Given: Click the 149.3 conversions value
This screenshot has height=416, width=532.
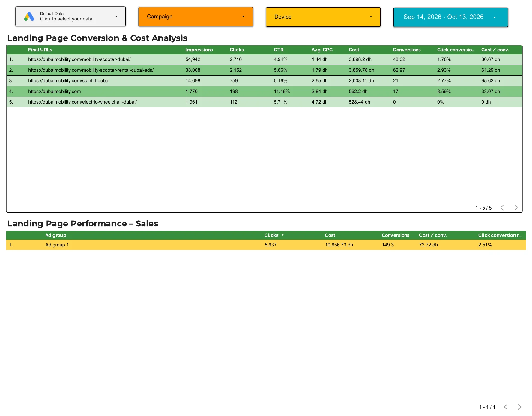Looking at the screenshot, I should click(x=388, y=245).
